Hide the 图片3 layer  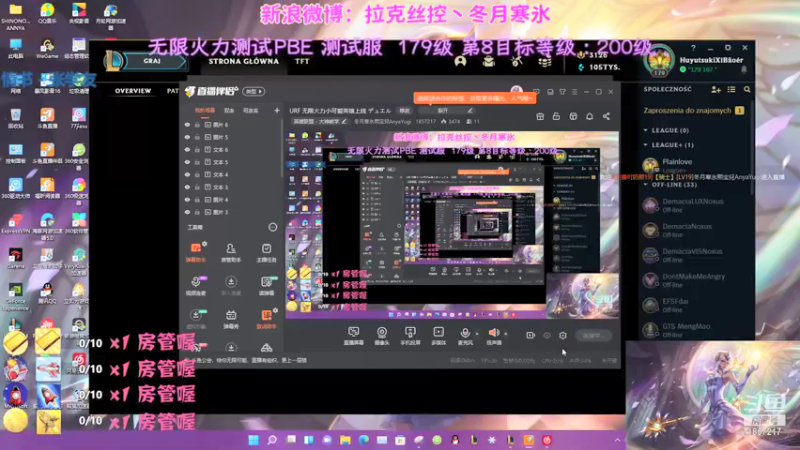click(187, 212)
